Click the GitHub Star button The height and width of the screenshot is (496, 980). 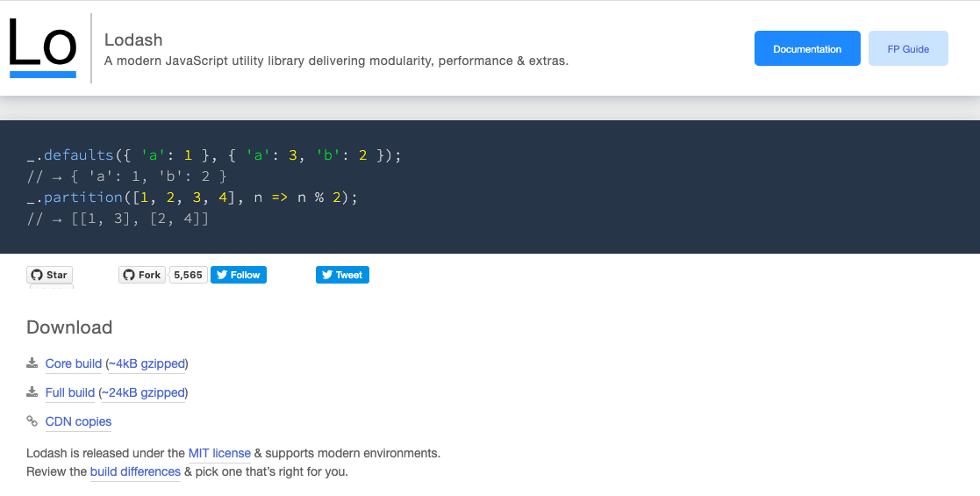point(49,275)
